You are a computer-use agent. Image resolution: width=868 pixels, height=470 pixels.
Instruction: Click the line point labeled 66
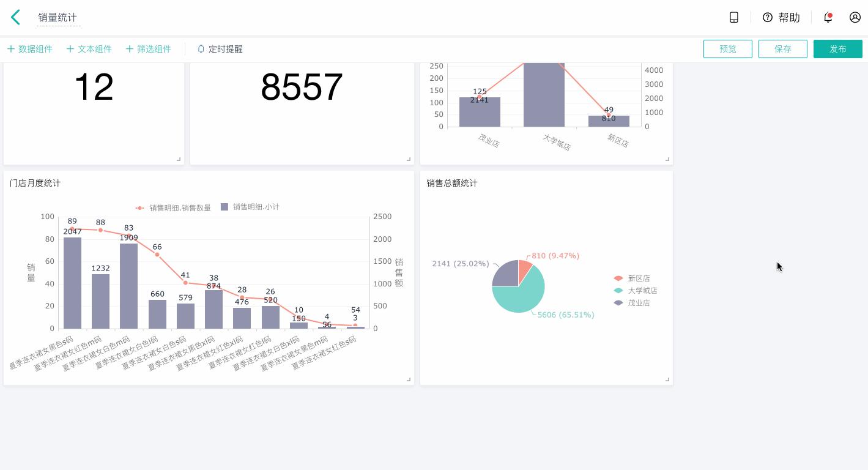[x=157, y=255]
